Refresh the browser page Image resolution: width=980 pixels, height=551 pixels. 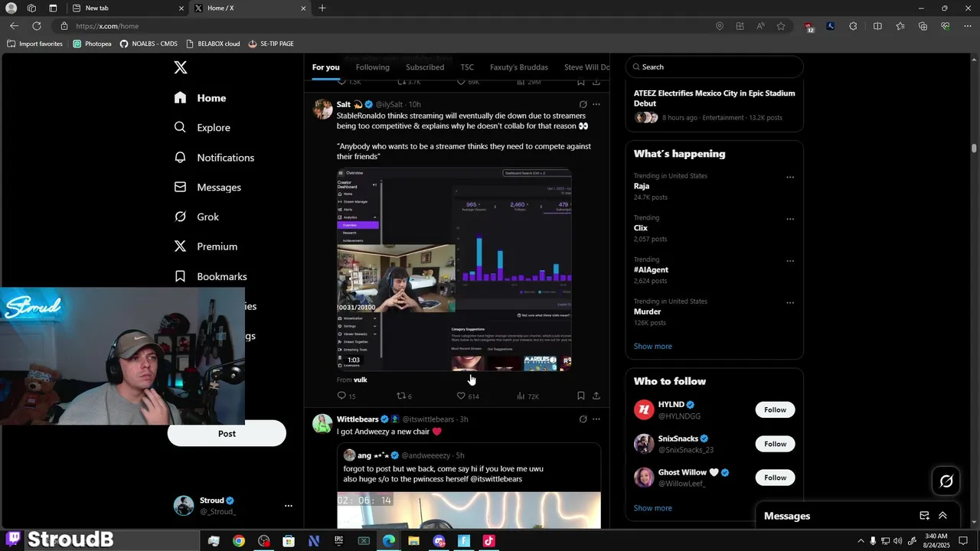(x=36, y=26)
